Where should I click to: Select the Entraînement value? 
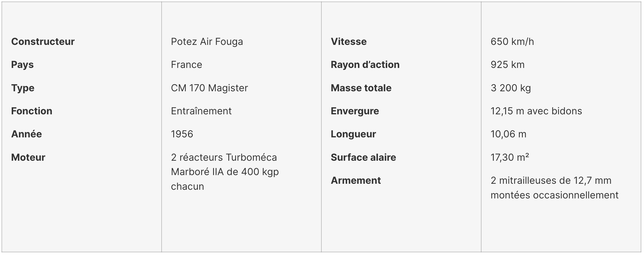point(201,111)
